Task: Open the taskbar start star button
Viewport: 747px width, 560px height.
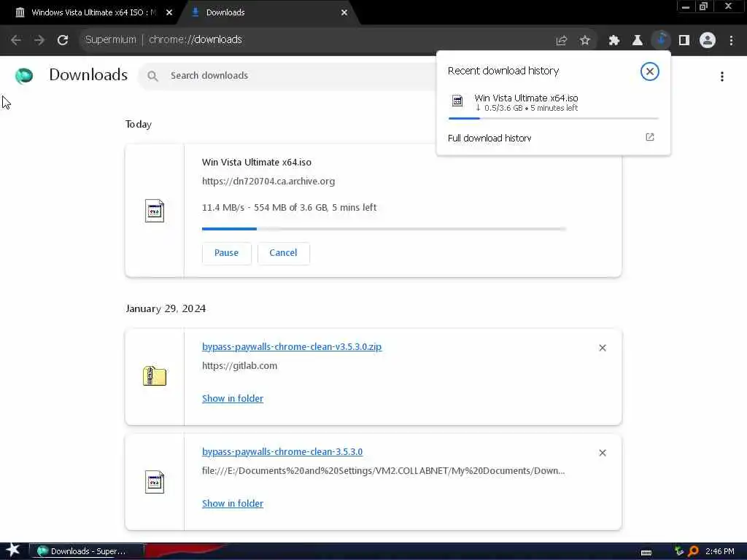Action: coord(12,550)
